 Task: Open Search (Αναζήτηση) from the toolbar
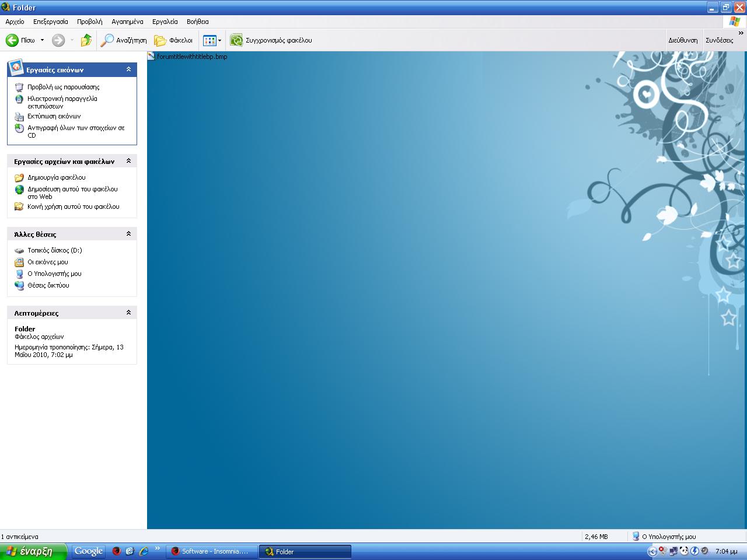(x=124, y=40)
